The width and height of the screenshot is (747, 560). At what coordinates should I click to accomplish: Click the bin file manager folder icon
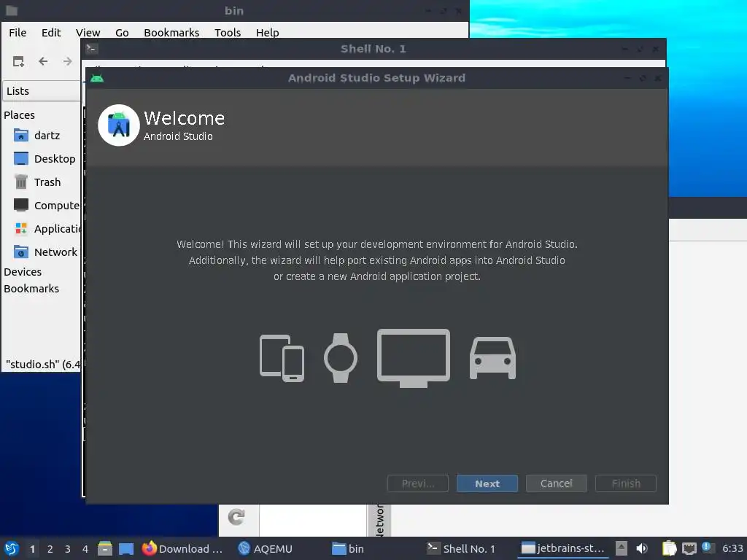(12, 10)
